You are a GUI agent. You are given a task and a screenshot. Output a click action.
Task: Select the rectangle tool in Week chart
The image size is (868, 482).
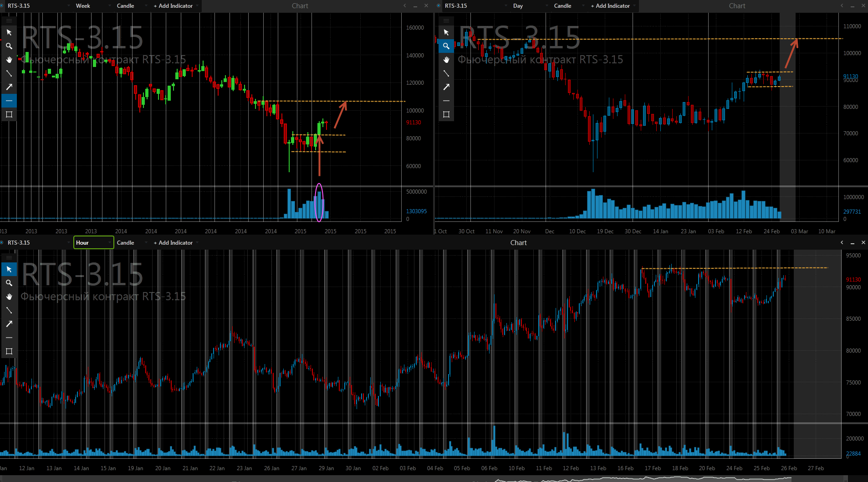pos(9,114)
